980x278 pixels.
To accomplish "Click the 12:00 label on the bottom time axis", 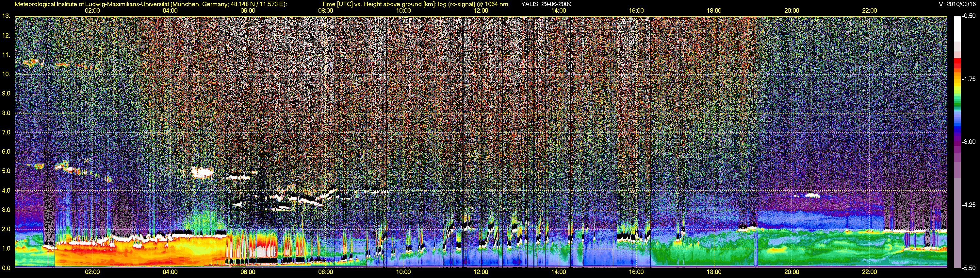I will click(x=481, y=272).
